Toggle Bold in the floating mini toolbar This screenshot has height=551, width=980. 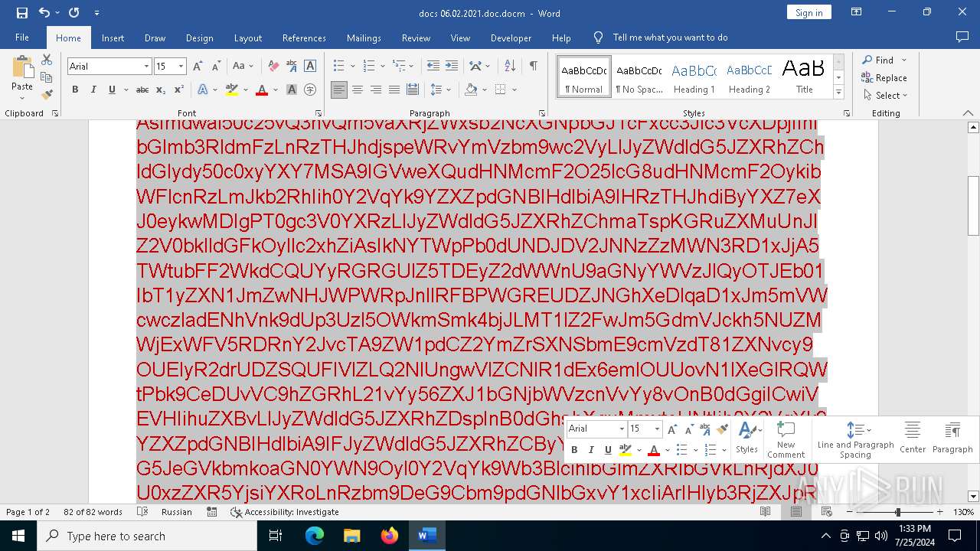[x=574, y=450]
